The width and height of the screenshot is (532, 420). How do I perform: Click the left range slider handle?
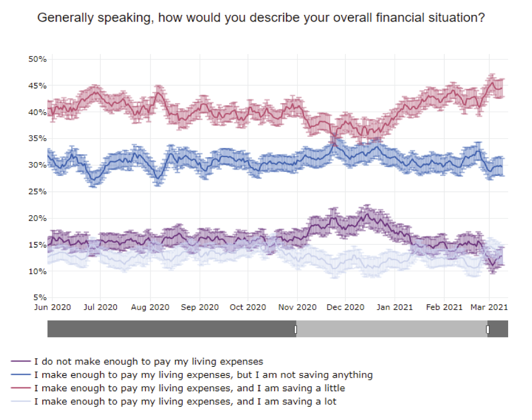click(296, 330)
